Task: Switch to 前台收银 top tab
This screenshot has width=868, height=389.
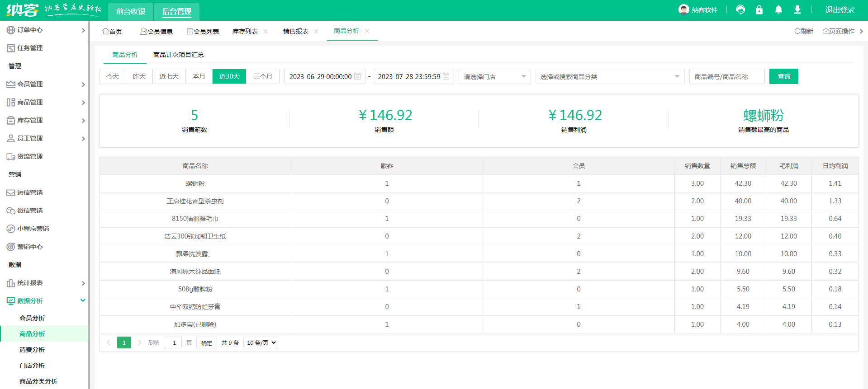Action: [x=131, y=11]
